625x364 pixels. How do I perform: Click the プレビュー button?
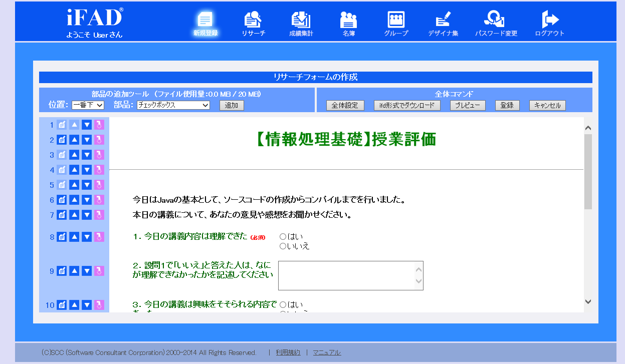tap(468, 105)
